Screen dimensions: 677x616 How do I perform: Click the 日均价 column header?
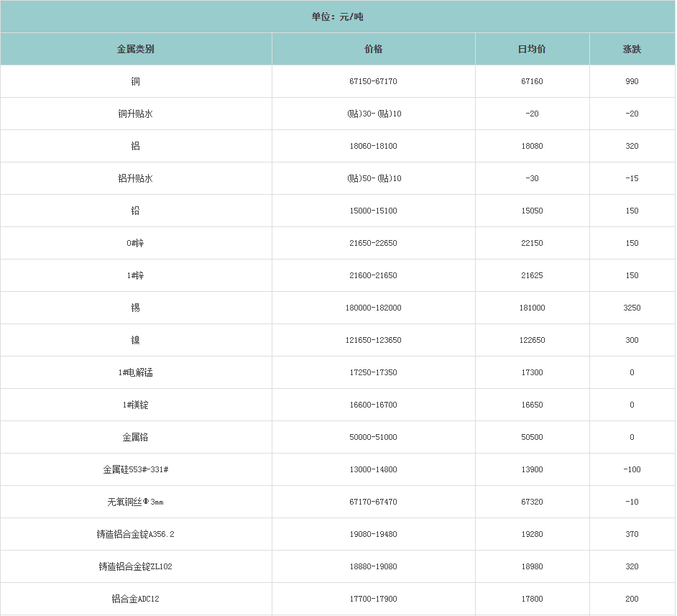(532, 50)
